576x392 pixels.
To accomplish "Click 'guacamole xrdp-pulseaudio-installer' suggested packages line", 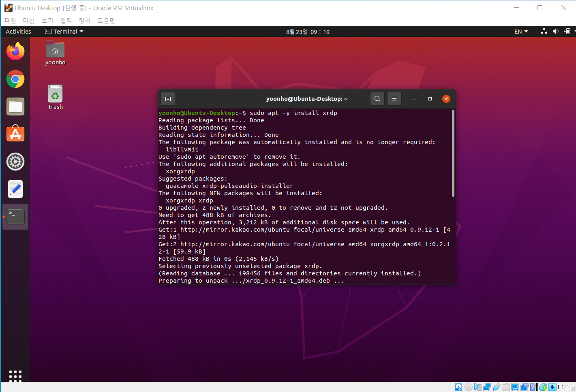I will [x=229, y=186].
